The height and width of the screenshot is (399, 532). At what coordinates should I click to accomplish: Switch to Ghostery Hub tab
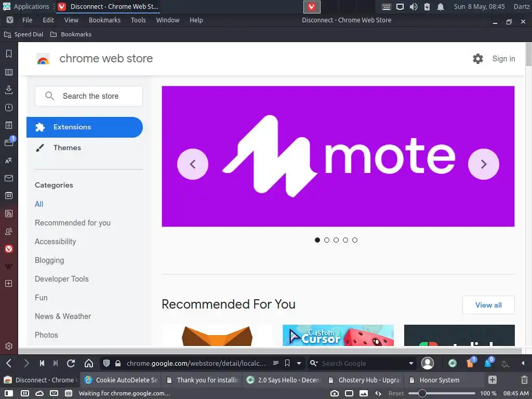pyautogui.click(x=363, y=380)
